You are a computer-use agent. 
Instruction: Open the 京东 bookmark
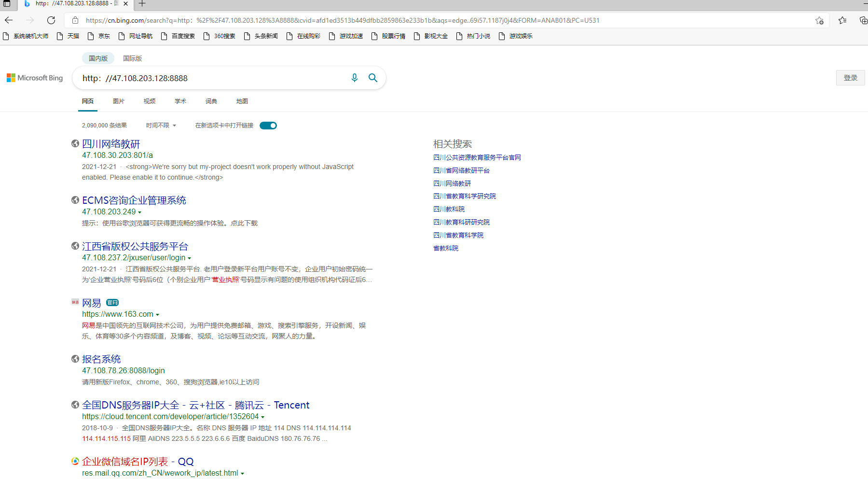(x=99, y=36)
